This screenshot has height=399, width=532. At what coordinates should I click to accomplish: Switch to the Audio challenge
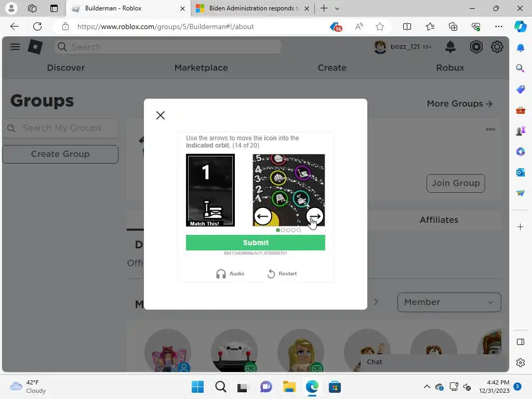click(x=230, y=273)
